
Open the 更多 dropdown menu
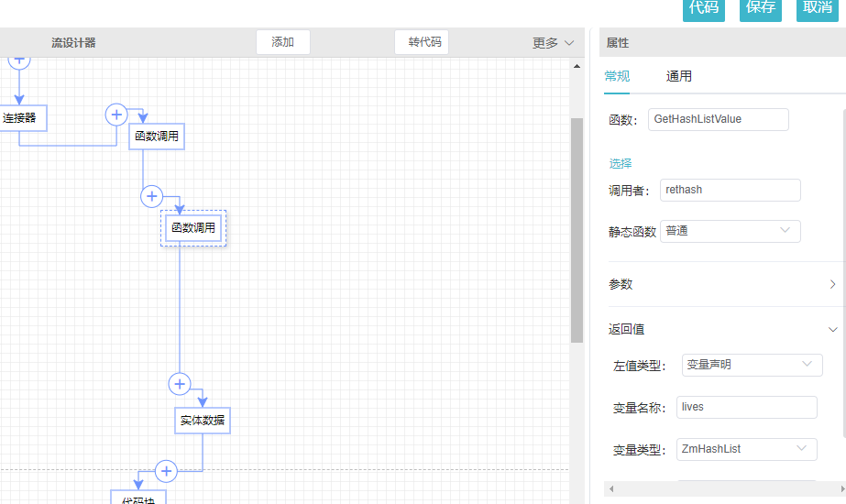click(553, 43)
